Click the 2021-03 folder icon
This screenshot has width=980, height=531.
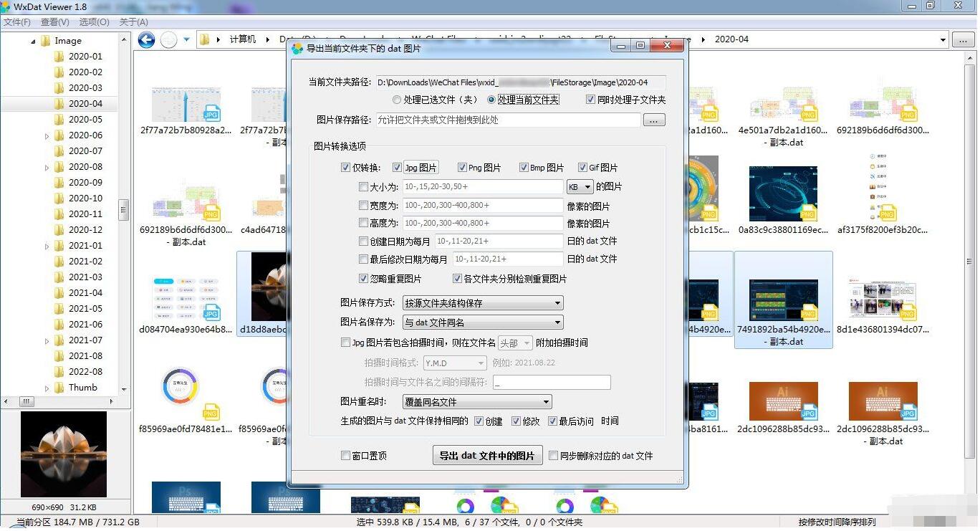(x=59, y=277)
